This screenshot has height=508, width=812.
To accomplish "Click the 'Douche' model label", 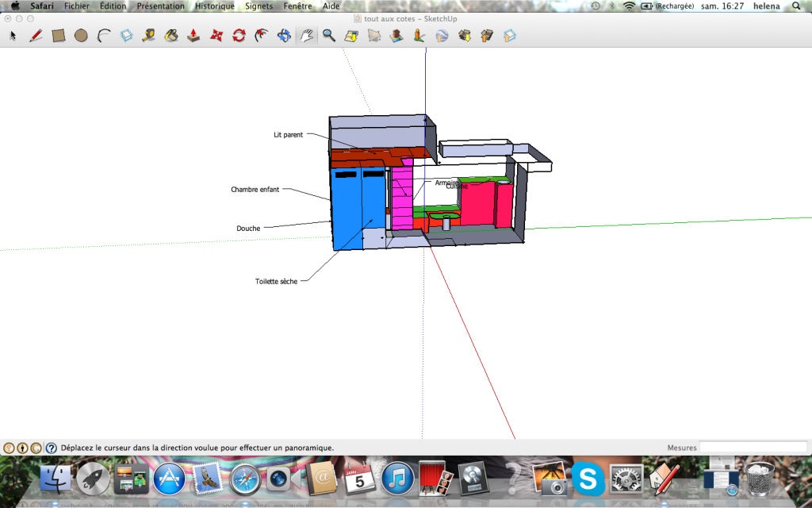I will pos(248,229).
